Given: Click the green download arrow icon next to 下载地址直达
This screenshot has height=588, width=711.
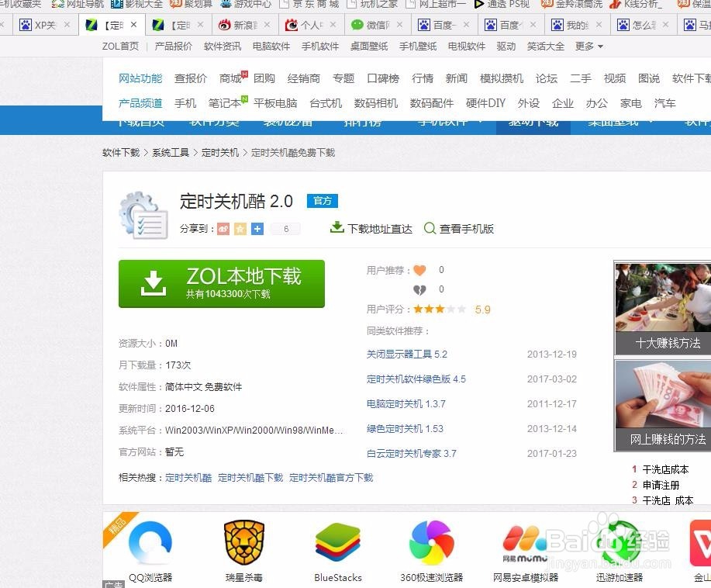Looking at the screenshot, I should click(337, 227).
